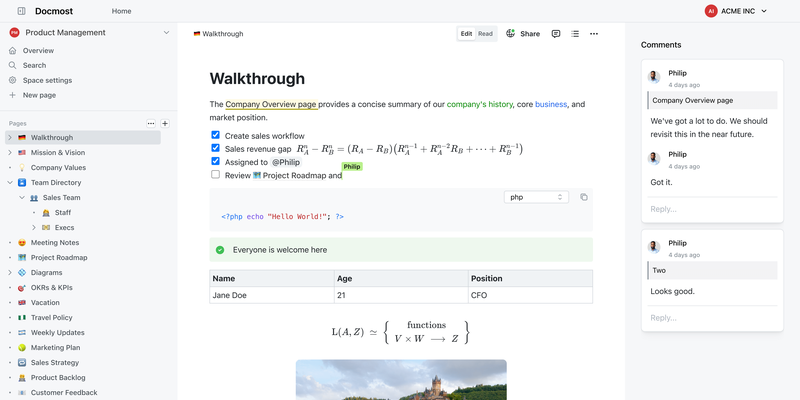Image resolution: width=800 pixels, height=400 pixels.
Task: Expand the Walkthrough page tree arrow
Action: (x=10, y=138)
